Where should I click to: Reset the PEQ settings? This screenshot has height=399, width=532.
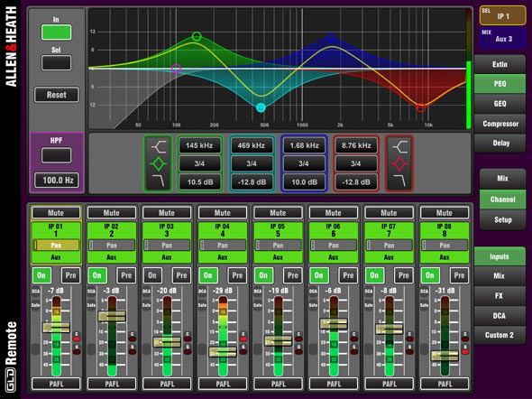click(56, 95)
